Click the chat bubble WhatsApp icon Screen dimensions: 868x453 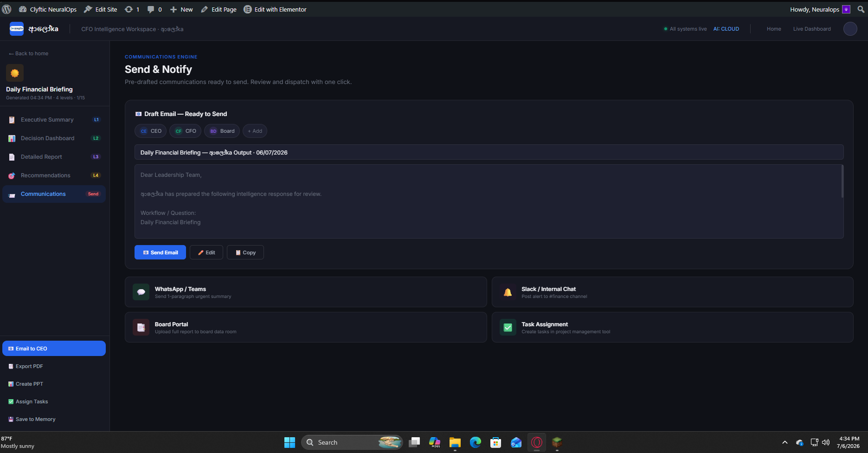(141, 292)
